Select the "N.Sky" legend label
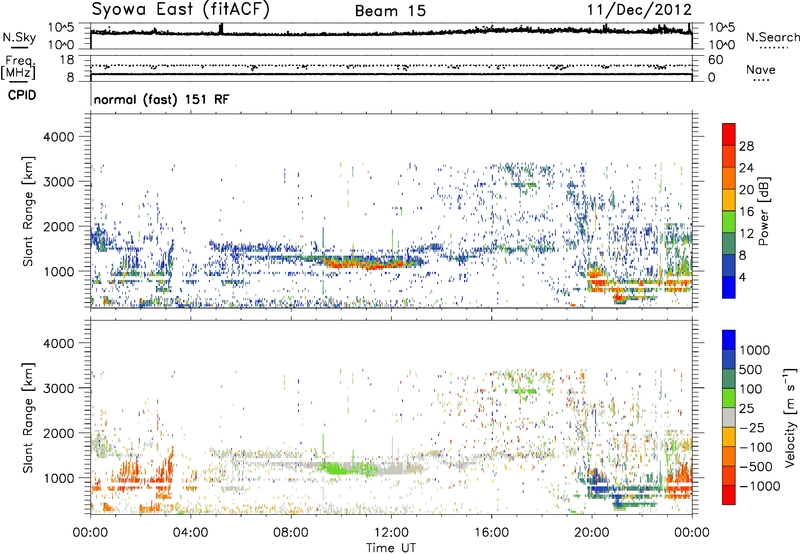The width and height of the screenshot is (800, 554). [x=19, y=37]
